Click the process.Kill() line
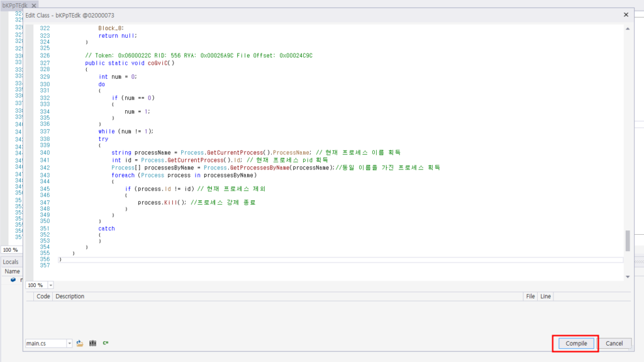The width and height of the screenshot is (644, 362). [196, 202]
